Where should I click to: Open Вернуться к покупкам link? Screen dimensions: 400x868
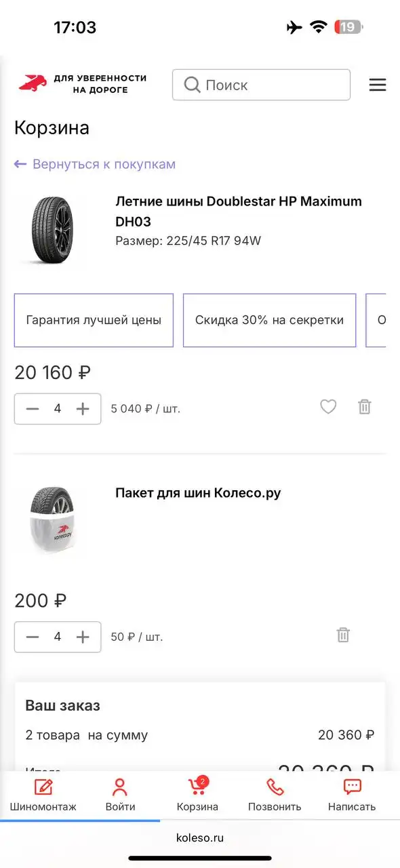(x=94, y=164)
